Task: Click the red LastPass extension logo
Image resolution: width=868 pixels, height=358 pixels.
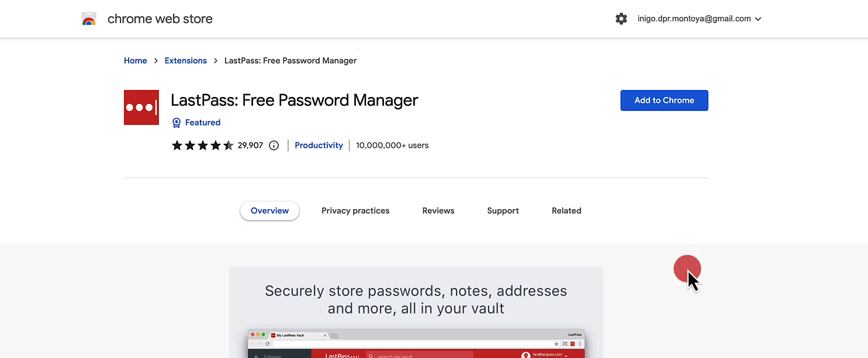Action: (141, 107)
